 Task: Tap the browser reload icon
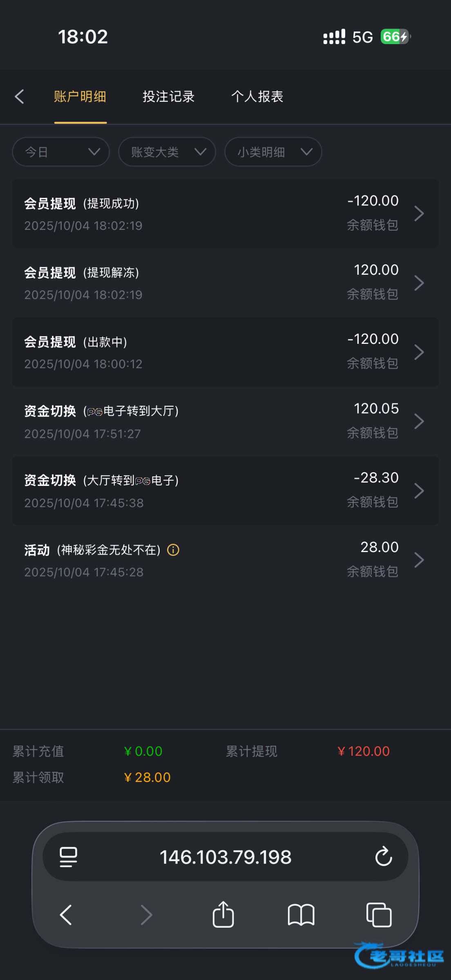point(384,856)
